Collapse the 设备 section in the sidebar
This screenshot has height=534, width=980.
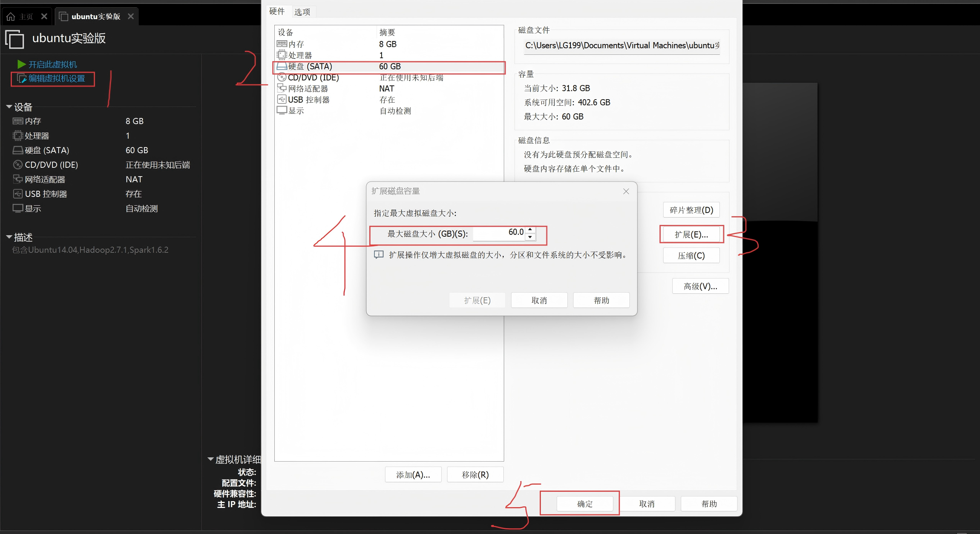9,107
